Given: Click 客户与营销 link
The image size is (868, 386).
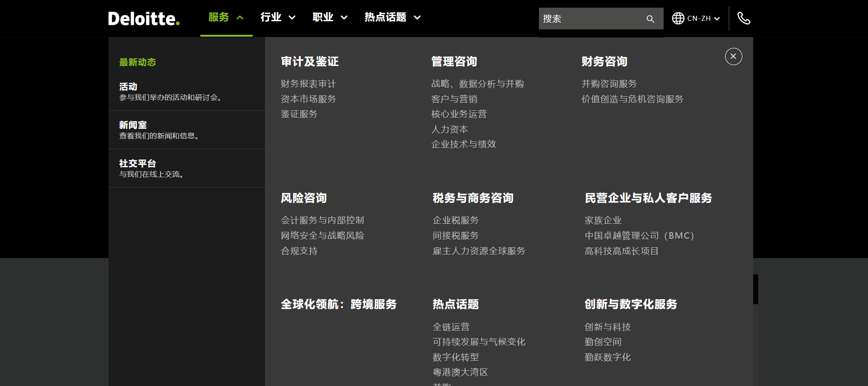Looking at the screenshot, I should point(454,99).
